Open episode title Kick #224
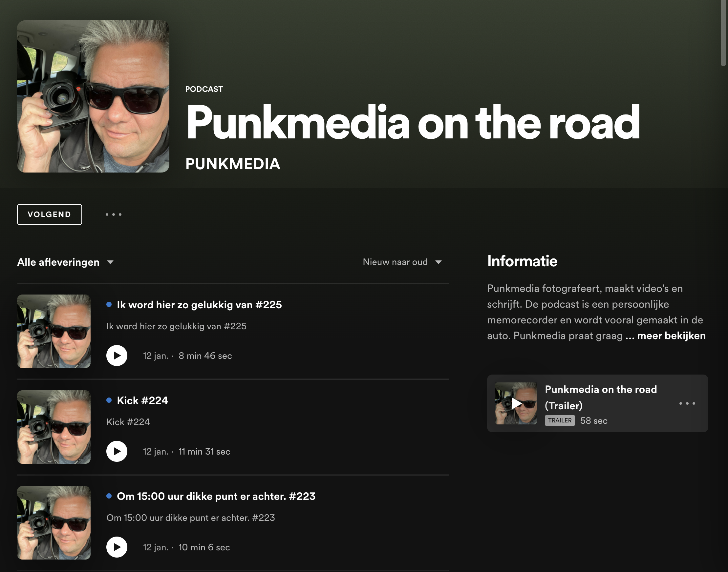 point(142,400)
